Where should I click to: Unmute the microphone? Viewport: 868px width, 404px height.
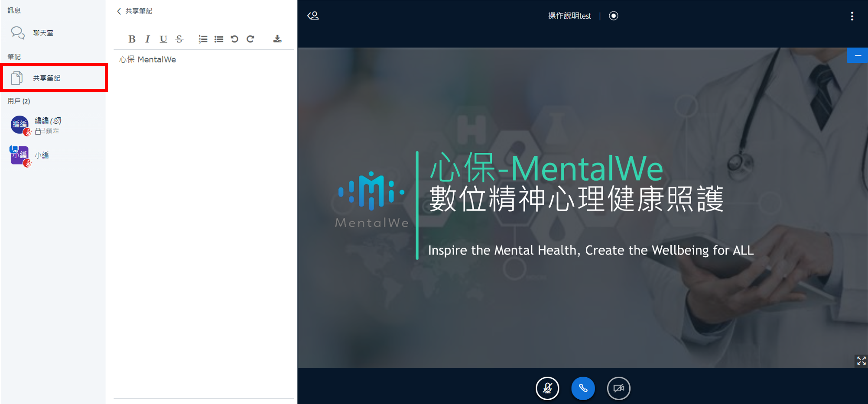[547, 388]
